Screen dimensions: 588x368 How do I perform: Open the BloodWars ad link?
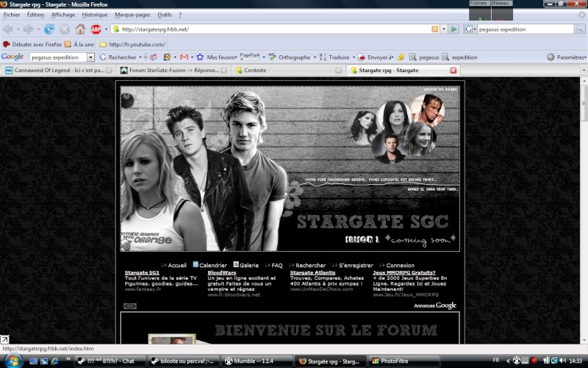coord(222,272)
